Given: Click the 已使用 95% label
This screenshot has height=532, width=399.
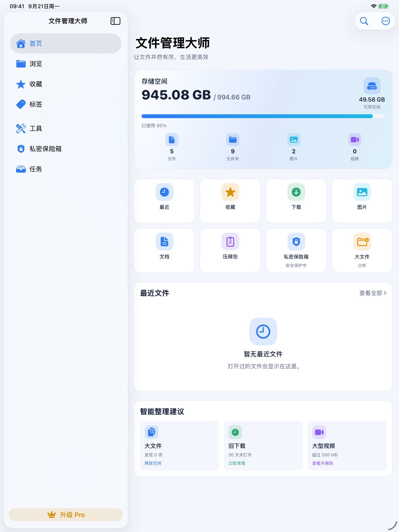Looking at the screenshot, I should click(x=154, y=126).
